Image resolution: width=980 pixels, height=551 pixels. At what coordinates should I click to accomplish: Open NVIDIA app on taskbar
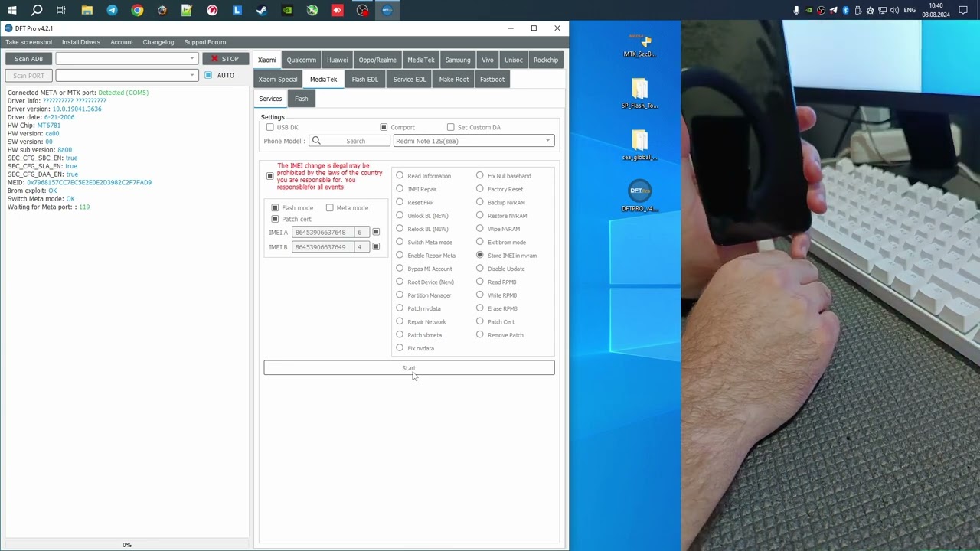pyautogui.click(x=287, y=10)
